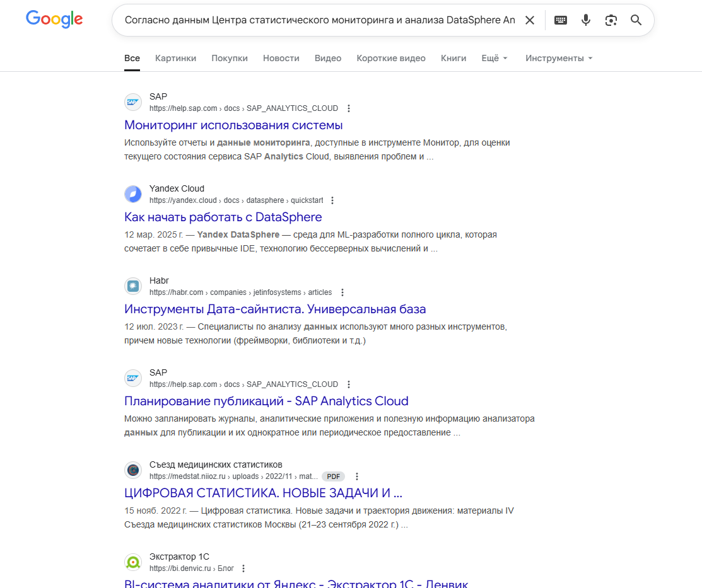Viewport: 702px width, 588px height.
Task: Open "Инструменты Дата-сайнтиста. Универсальная база" link
Action: (x=275, y=309)
